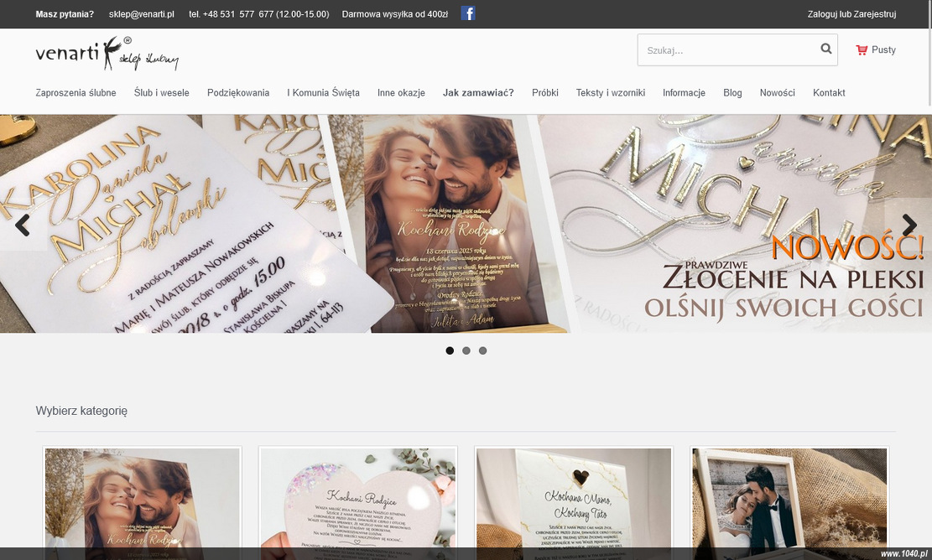This screenshot has width=932, height=560.
Task: Go to the Blog page
Action: point(733,93)
